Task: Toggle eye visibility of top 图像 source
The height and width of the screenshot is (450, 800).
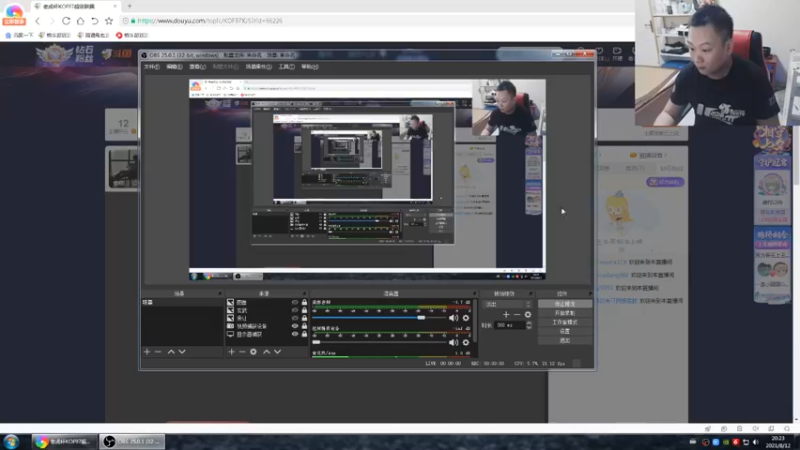Action: (x=295, y=303)
